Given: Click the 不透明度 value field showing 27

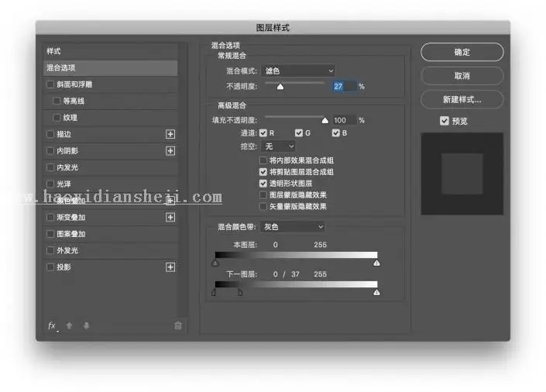Looking at the screenshot, I should tap(345, 87).
